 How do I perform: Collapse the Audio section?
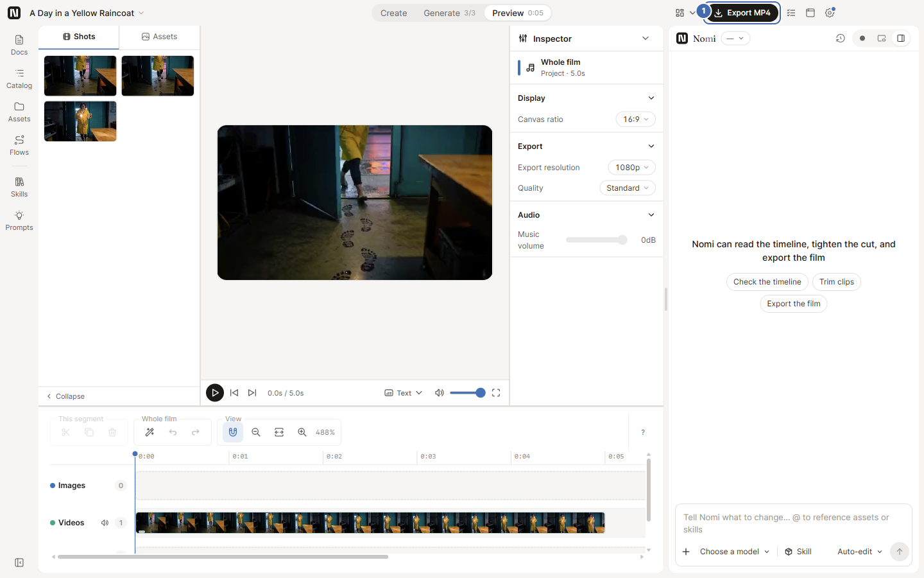click(651, 215)
